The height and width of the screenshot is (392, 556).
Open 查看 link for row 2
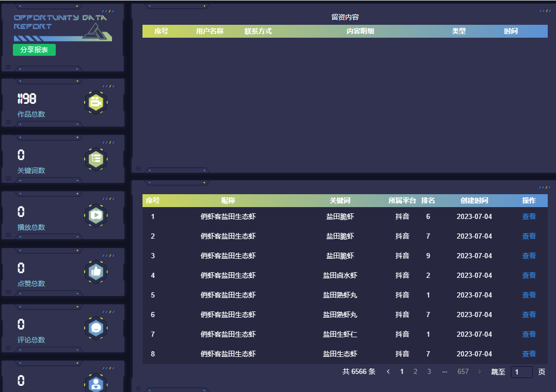pos(529,236)
